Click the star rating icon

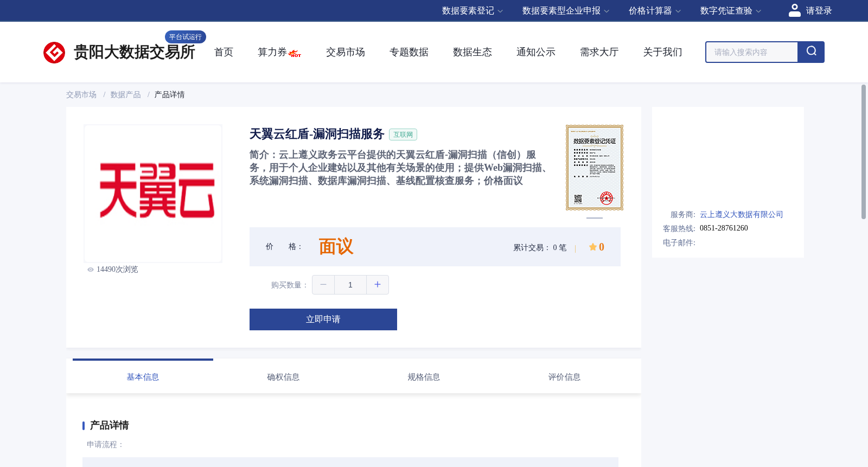point(592,247)
